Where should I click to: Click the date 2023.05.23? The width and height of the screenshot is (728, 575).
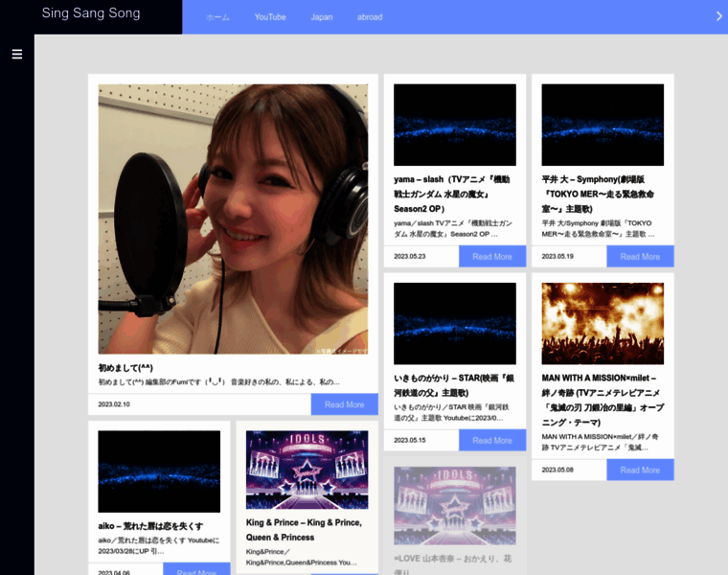[x=410, y=257]
